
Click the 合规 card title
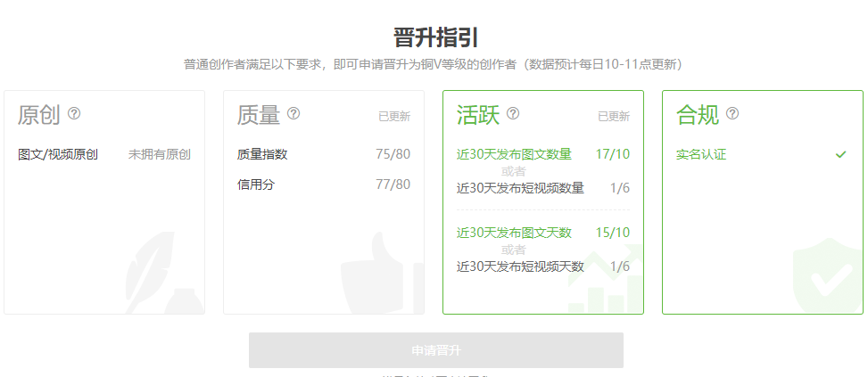click(x=698, y=115)
